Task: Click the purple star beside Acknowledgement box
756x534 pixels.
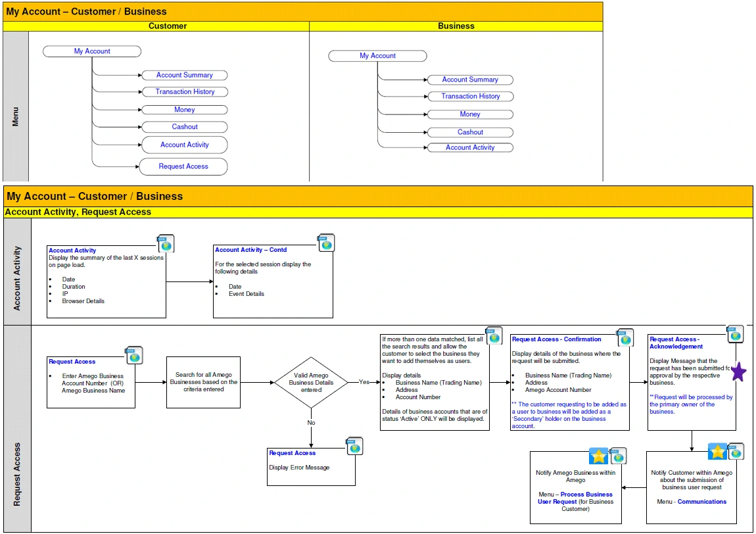Action: pos(739,372)
